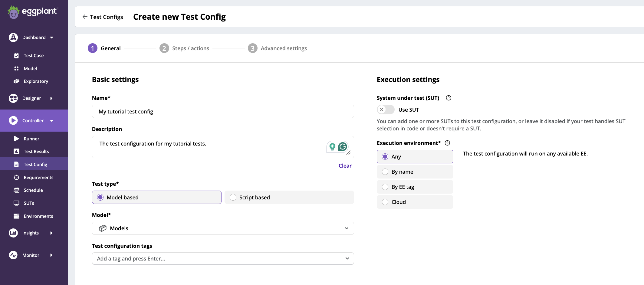Open the Runner section in the sidebar
Image resolution: width=644 pixels, height=285 pixels.
pos(31,139)
